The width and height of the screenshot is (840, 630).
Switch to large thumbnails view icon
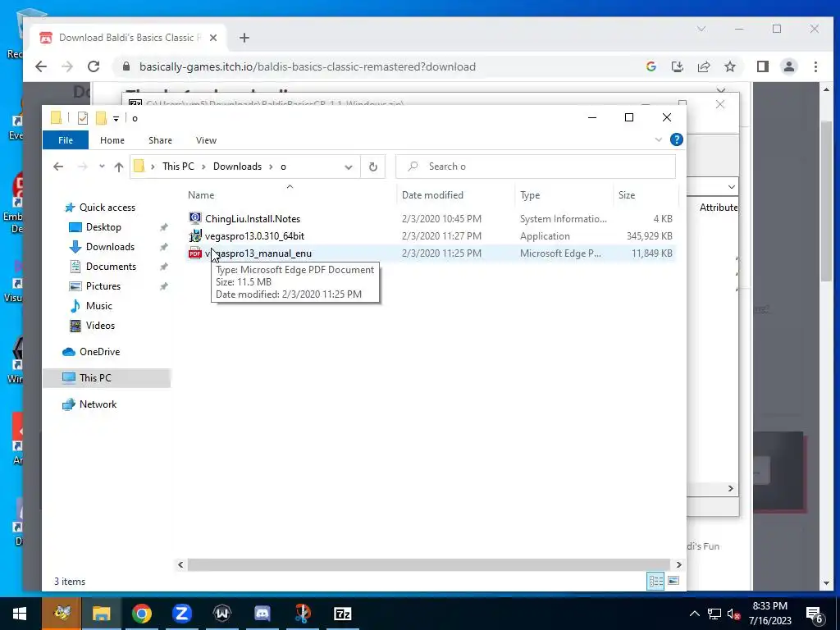[x=673, y=582]
